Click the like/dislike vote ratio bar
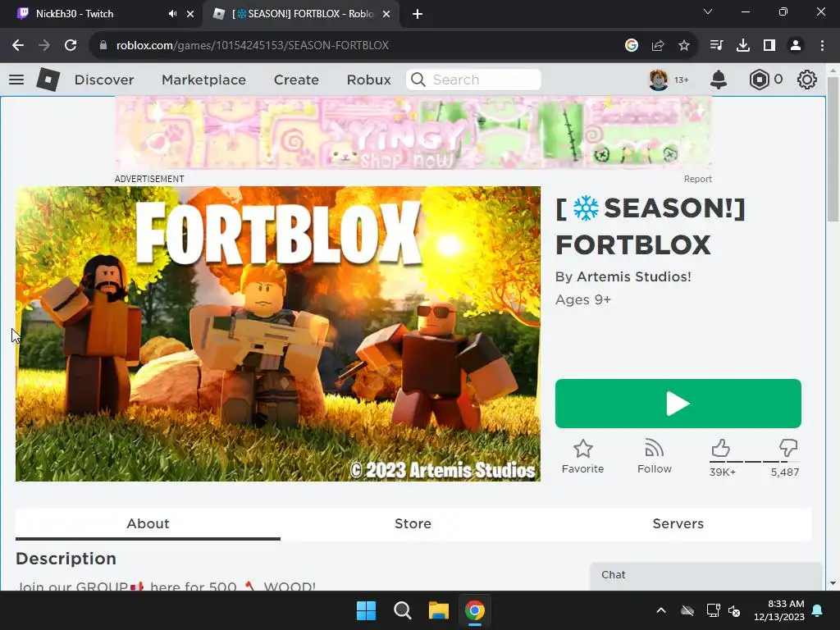The width and height of the screenshot is (840, 630). tap(755, 461)
